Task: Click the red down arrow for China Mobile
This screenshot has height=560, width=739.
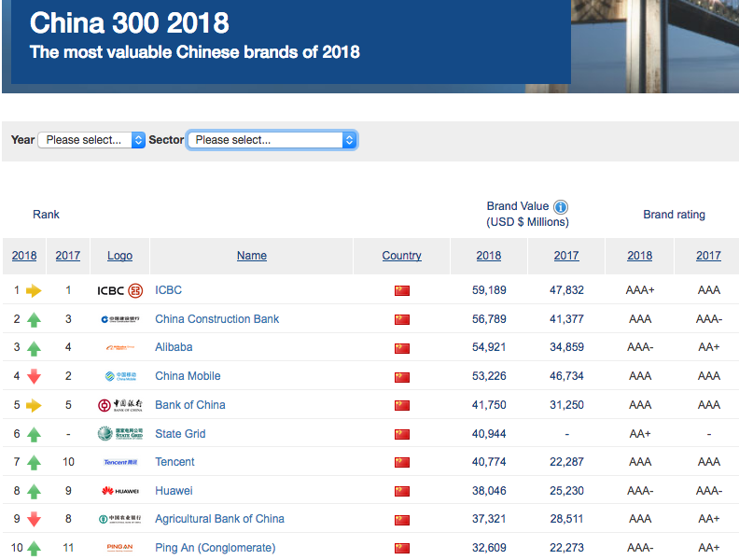Action: coord(34,376)
